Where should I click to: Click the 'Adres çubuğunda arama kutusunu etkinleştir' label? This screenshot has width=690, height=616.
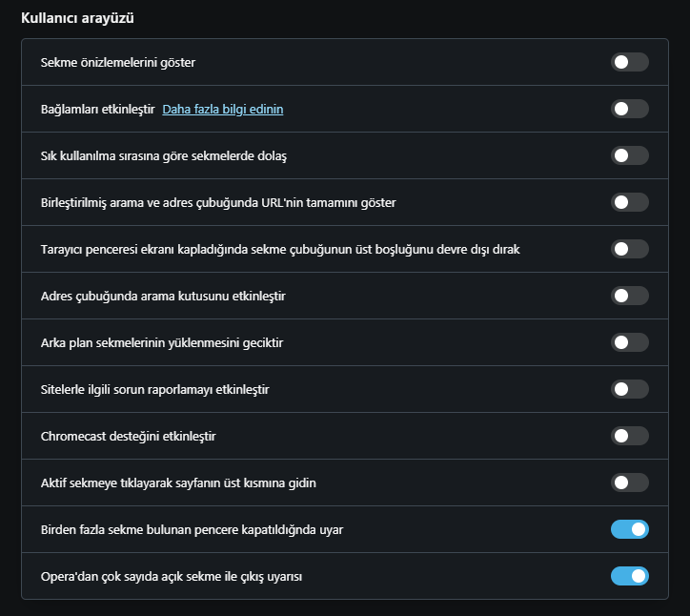(x=163, y=297)
